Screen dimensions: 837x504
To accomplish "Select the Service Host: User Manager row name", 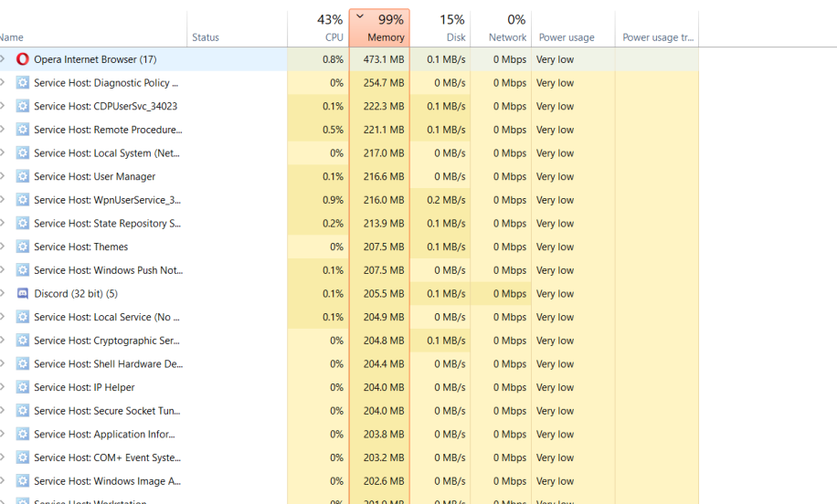I will pyautogui.click(x=94, y=176).
